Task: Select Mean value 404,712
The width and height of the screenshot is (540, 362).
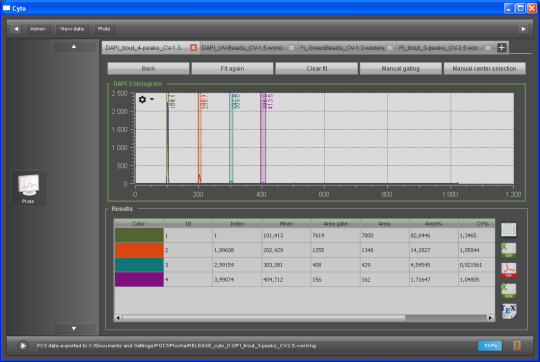Action: (286, 280)
